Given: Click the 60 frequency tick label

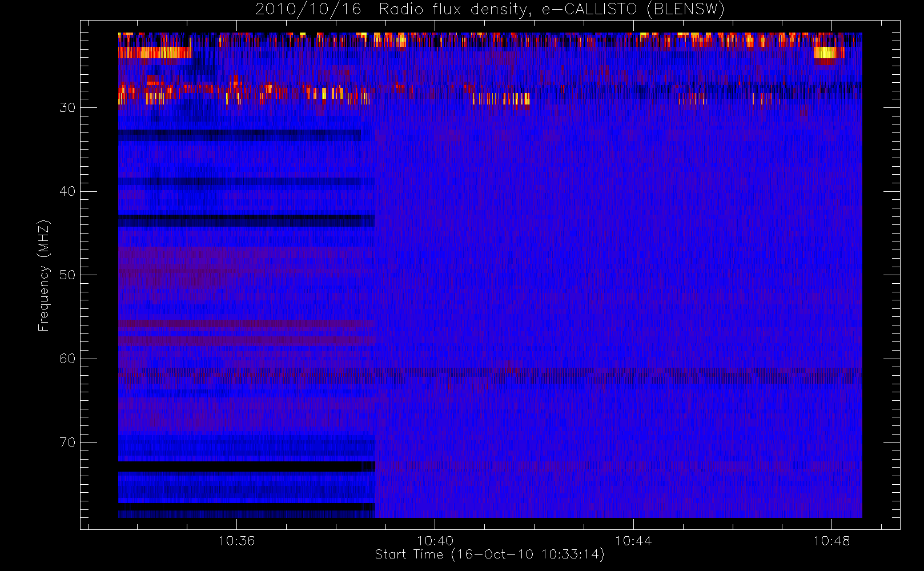Looking at the screenshot, I should pos(67,359).
